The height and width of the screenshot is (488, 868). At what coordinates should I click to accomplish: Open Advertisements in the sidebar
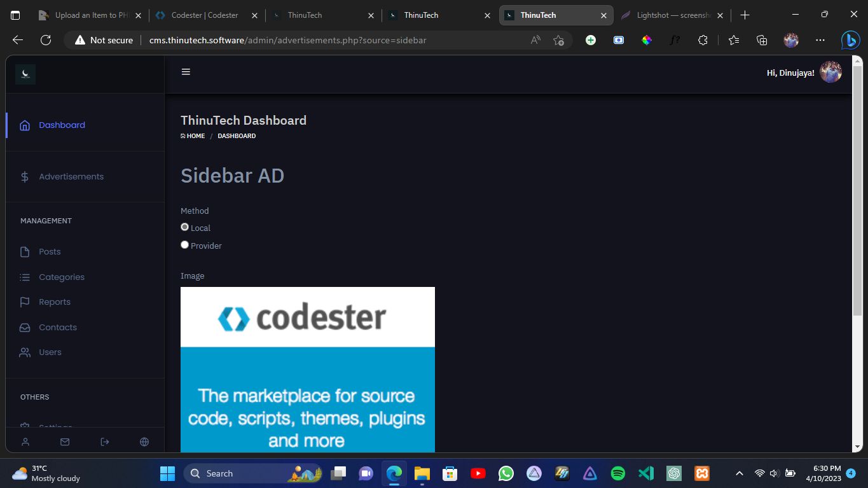71,176
